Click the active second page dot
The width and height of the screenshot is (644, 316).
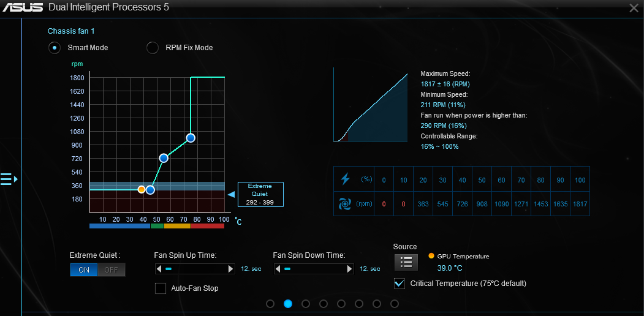[x=288, y=304]
